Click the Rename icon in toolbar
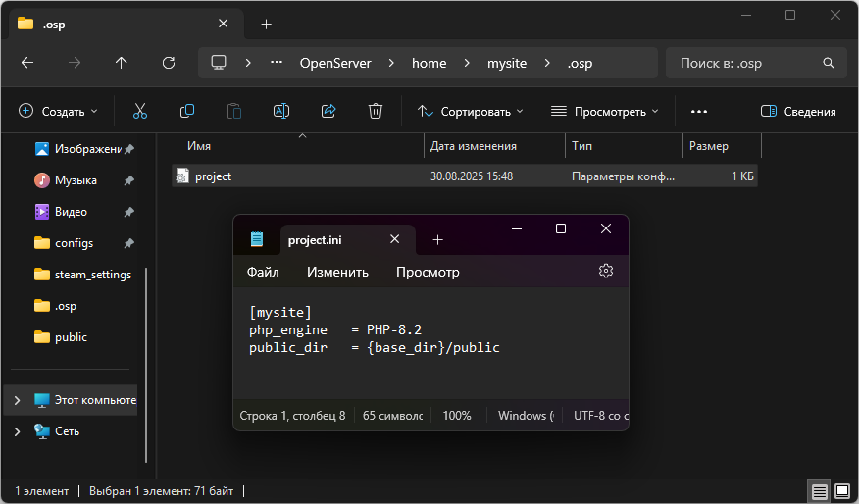 (x=281, y=112)
